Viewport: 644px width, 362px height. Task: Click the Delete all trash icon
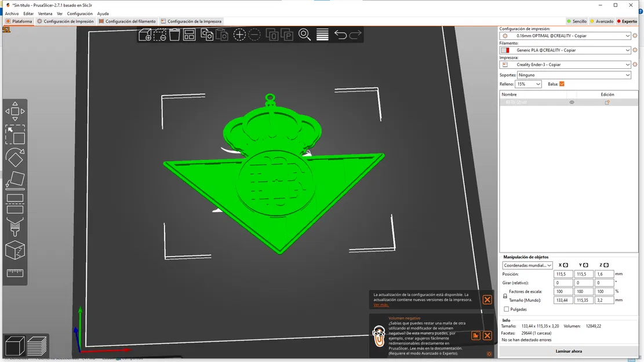tap(173, 35)
